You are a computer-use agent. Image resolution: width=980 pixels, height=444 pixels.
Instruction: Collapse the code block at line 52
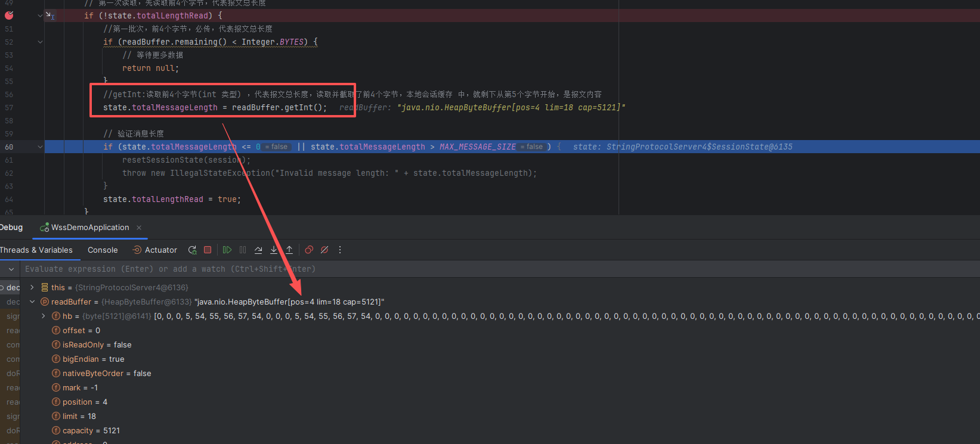click(40, 42)
